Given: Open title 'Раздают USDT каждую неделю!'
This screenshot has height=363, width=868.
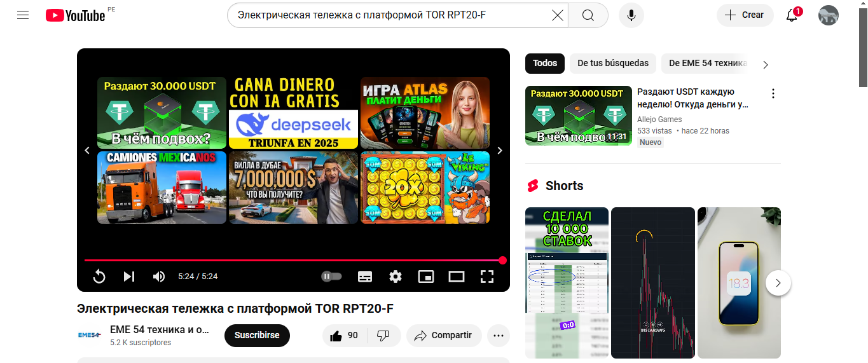Looking at the screenshot, I should click(x=693, y=98).
